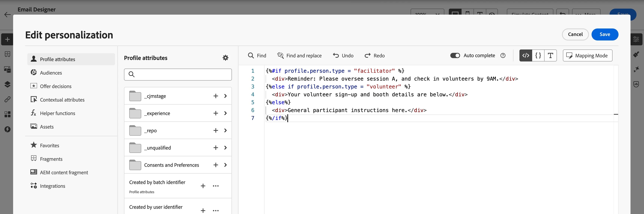
Task: Switch to HTML code view icon
Action: (x=525, y=55)
